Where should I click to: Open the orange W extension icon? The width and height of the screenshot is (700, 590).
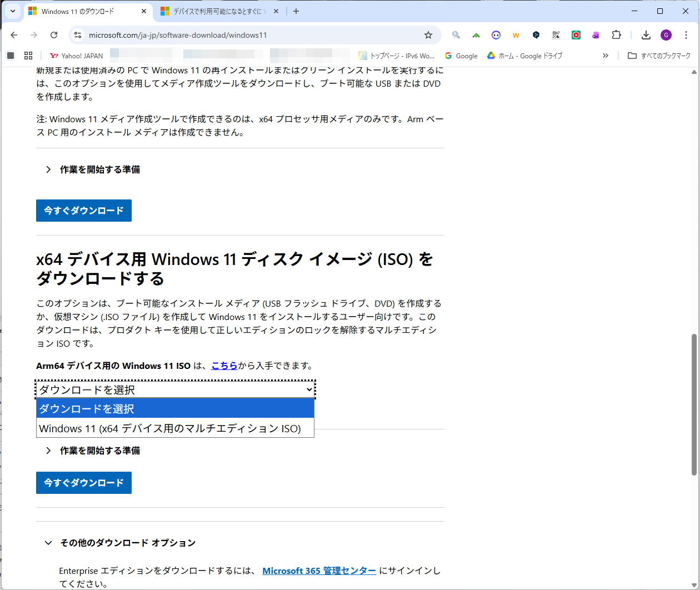tap(516, 34)
